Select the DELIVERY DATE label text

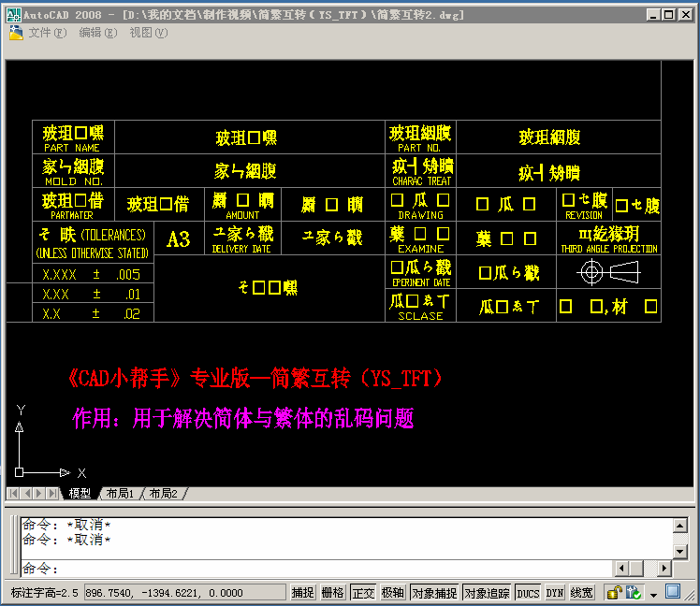coord(241,249)
